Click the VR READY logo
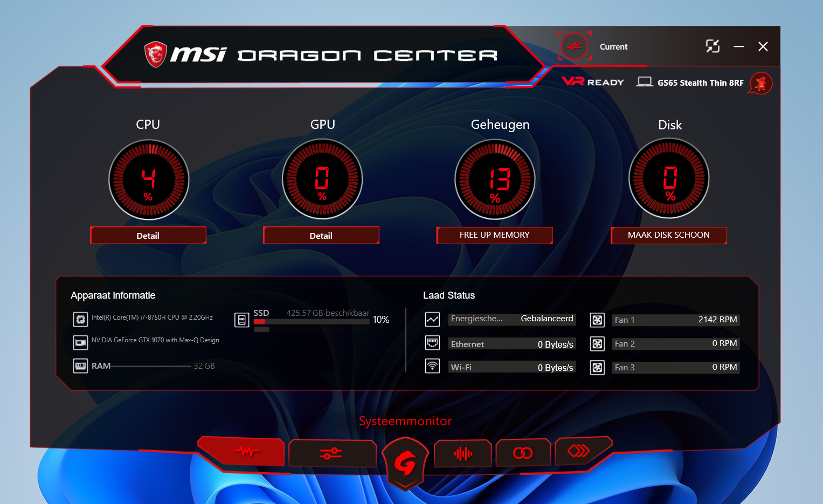Viewport: 823px width, 504px height. [x=593, y=82]
